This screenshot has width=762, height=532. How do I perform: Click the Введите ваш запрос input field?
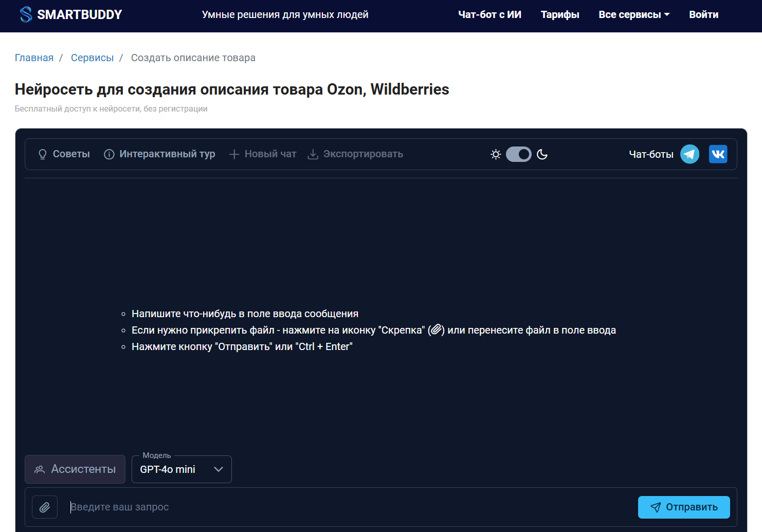350,507
